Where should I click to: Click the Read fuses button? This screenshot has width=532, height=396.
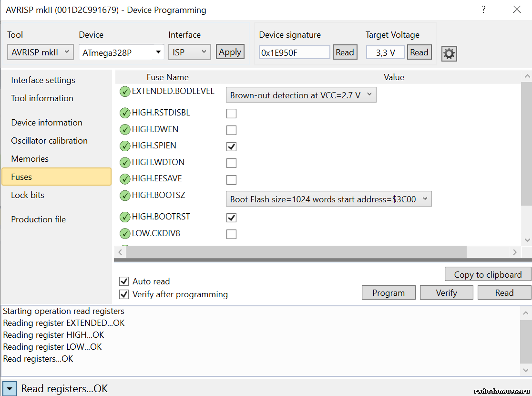click(504, 293)
